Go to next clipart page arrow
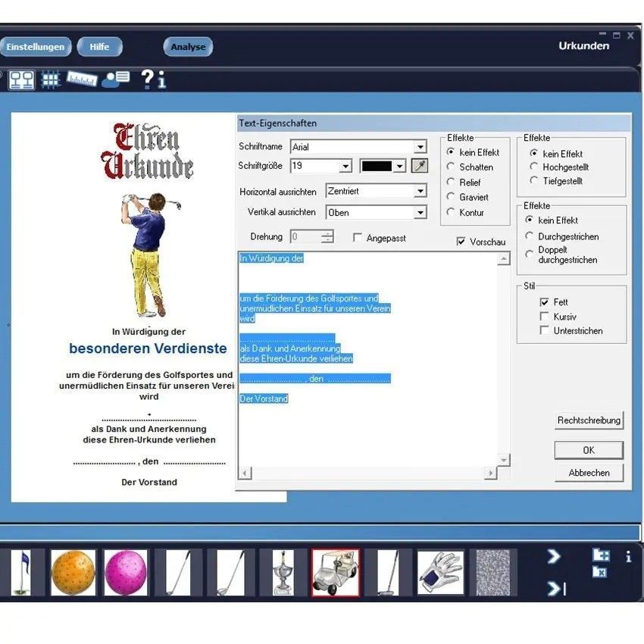 [x=554, y=557]
